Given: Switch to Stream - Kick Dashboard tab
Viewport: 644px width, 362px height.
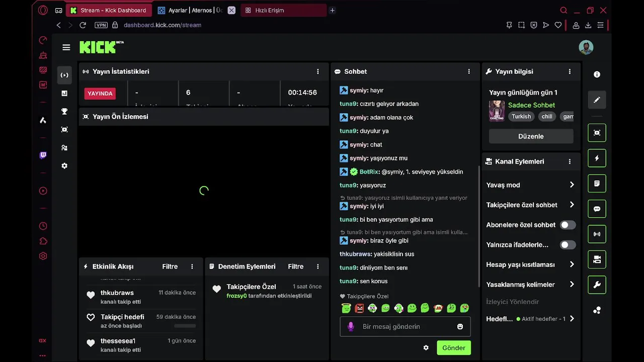Looking at the screenshot, I should (108, 10).
